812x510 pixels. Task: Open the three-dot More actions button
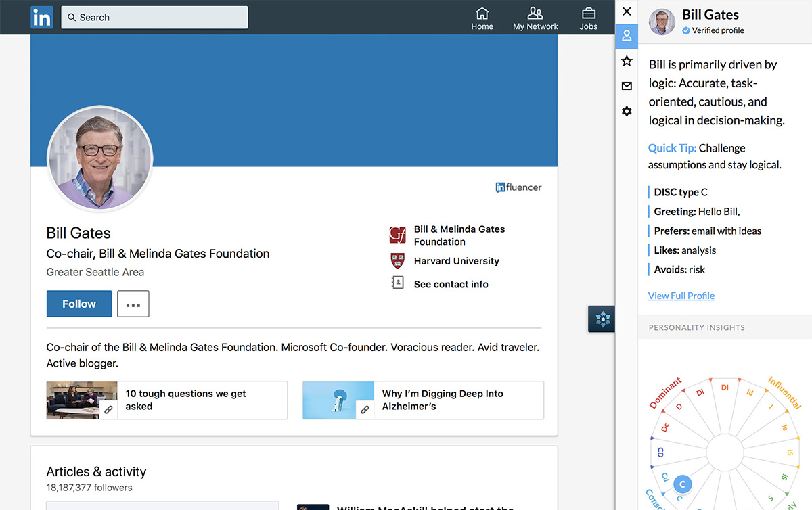click(133, 304)
